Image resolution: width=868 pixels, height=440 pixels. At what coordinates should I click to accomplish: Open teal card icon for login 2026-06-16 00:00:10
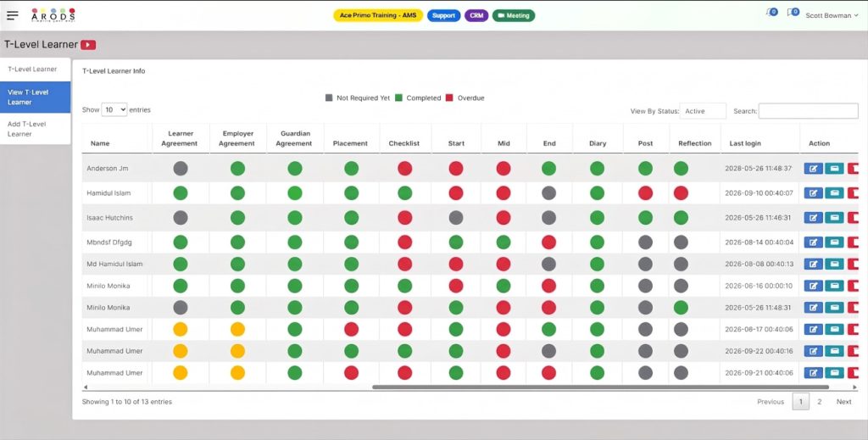(834, 286)
